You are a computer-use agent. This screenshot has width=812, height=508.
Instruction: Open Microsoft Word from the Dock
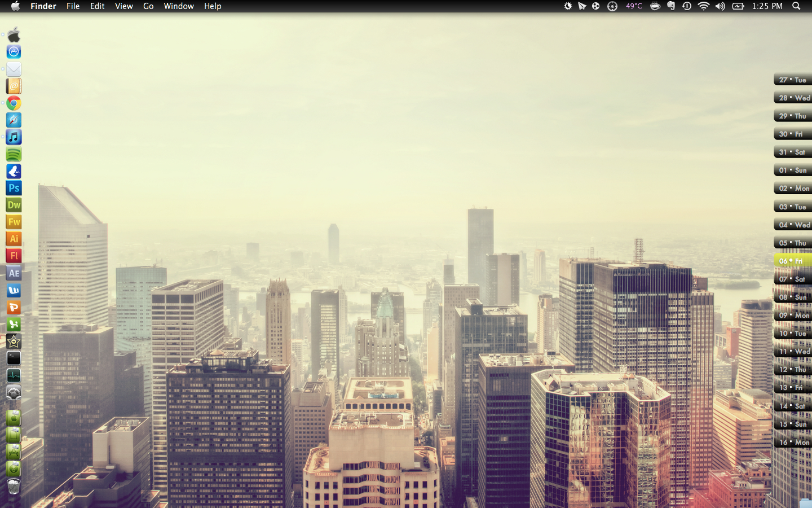pos(14,290)
